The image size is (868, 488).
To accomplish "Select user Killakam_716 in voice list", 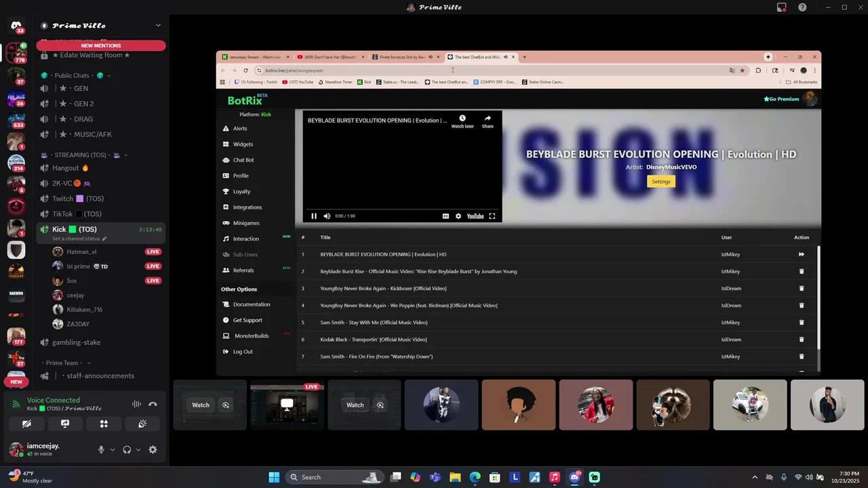I will [84, 310].
